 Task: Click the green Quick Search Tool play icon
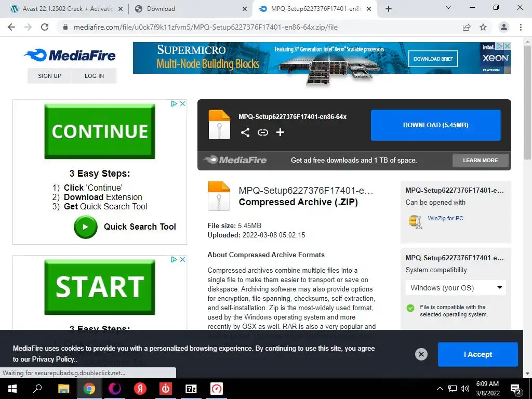(86, 227)
